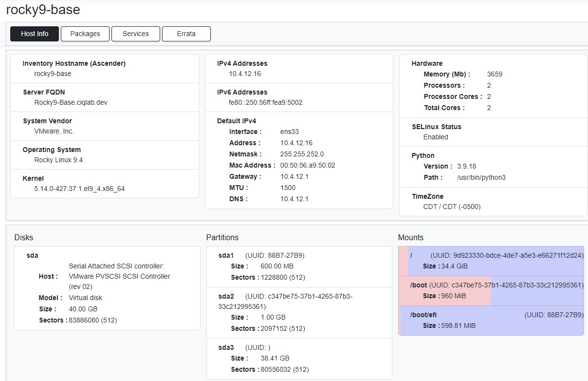
Task: Select the sda1 partition entry
Action: point(226,255)
